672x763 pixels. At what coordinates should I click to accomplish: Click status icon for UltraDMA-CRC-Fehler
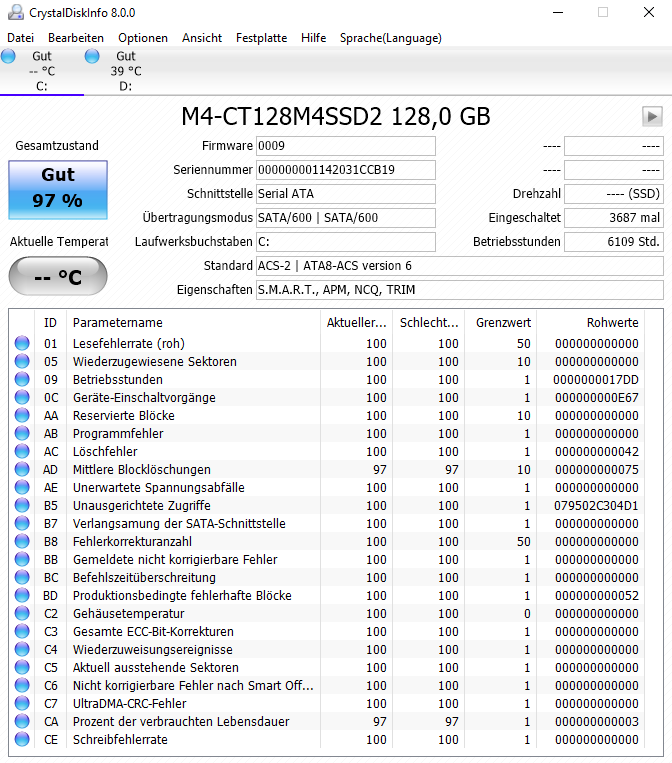(22, 703)
